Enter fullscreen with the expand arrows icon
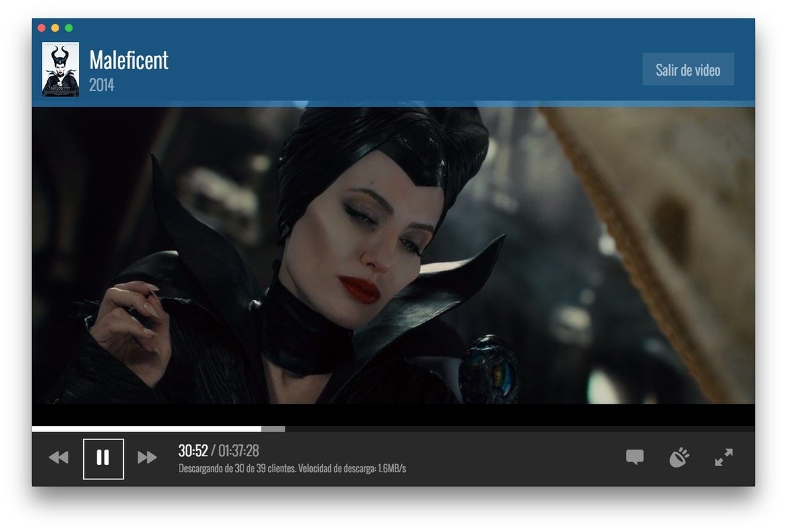The image size is (787, 532). click(x=724, y=458)
